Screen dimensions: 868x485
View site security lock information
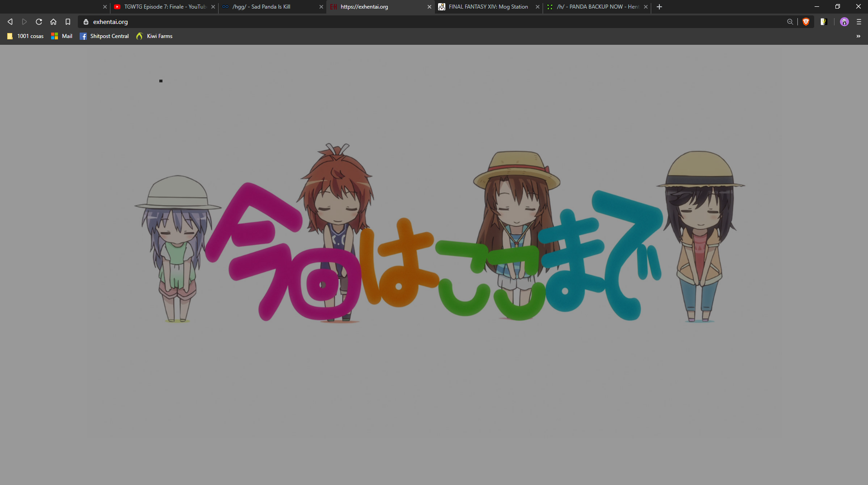point(86,22)
